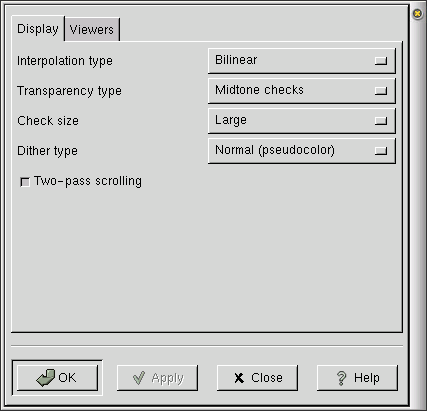Click the yellow round icon at window corner

[x=417, y=14]
